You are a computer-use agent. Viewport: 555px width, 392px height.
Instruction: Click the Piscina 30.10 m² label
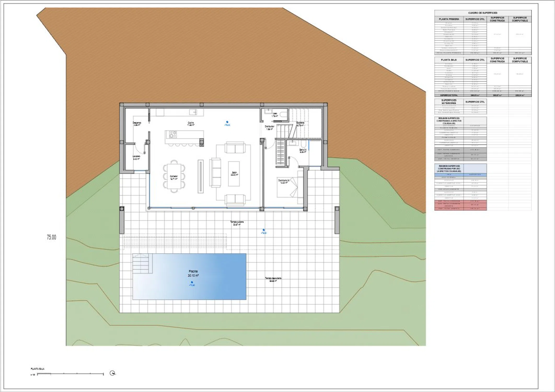pyautogui.click(x=193, y=273)
